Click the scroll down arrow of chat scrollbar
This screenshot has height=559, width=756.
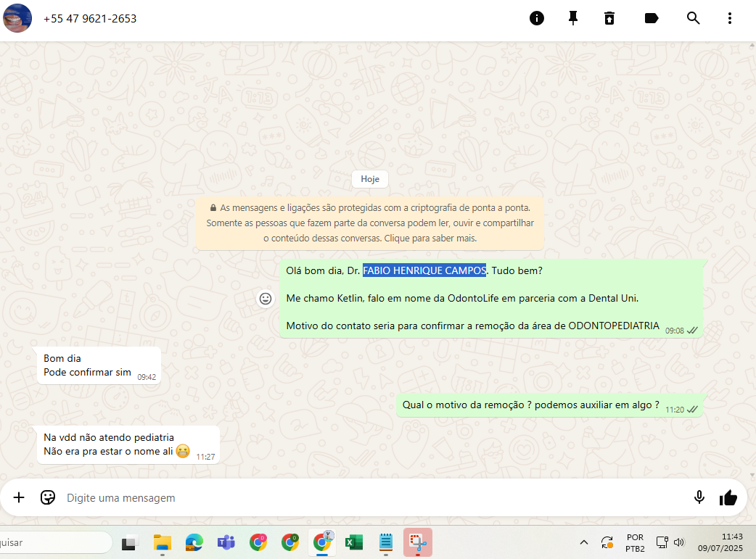[x=752, y=475]
